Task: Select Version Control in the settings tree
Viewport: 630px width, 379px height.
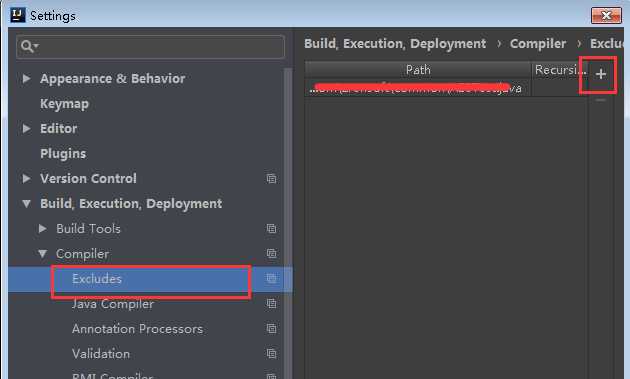Action: tap(88, 178)
